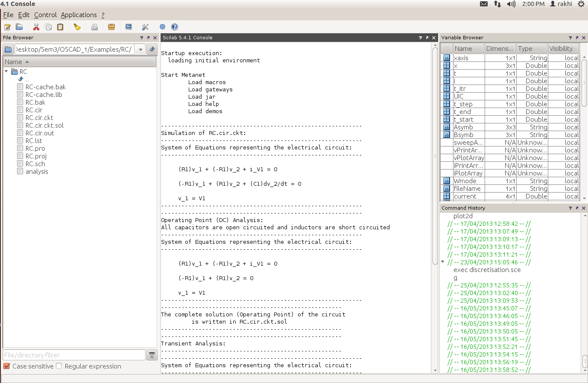Viewport: 588px width, 383px height.
Task: Select the RC.proj file
Action: [x=36, y=156]
